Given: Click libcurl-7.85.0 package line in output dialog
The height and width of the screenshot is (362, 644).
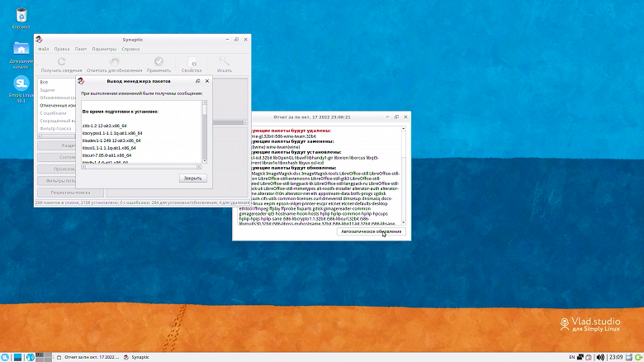Looking at the screenshot, I should coord(107,155).
